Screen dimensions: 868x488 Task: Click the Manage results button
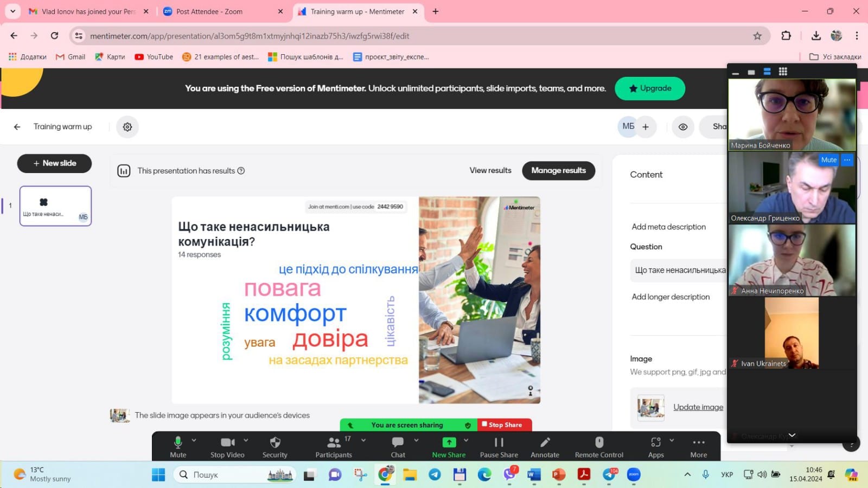click(558, 170)
